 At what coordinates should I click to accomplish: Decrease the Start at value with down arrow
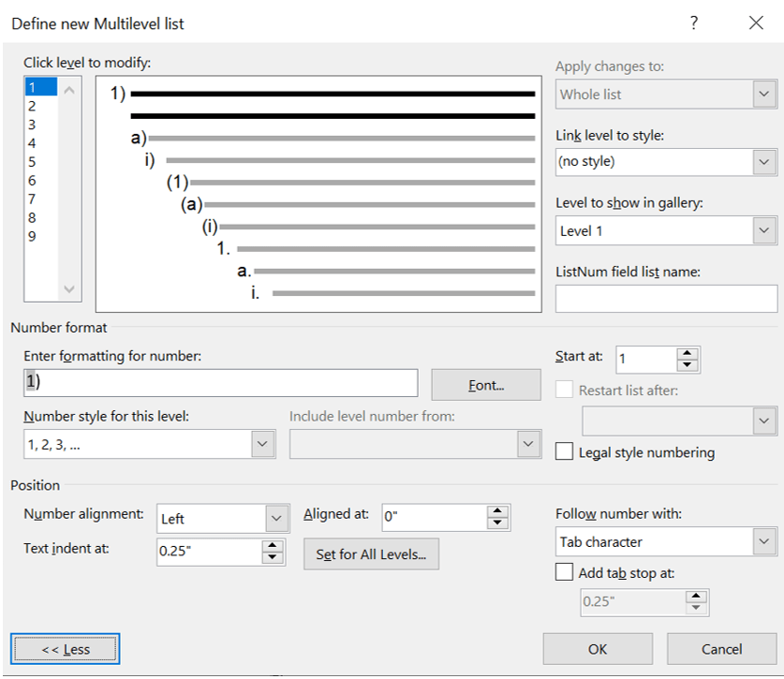688,365
